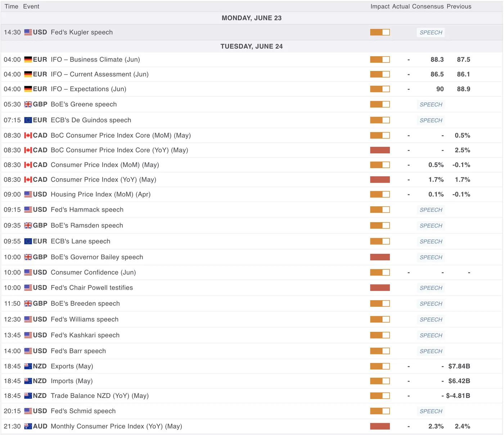
Task: Open Housing Price Index (MoM) (Apr) event
Action: click(x=101, y=194)
